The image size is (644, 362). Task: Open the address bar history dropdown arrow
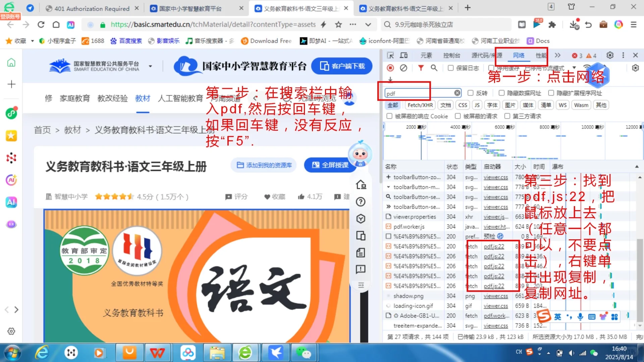[x=368, y=24]
